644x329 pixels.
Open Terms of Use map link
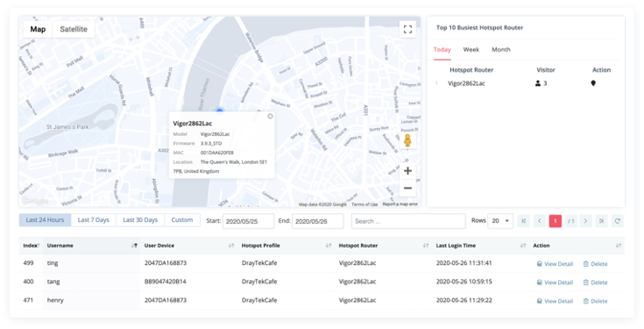[x=364, y=204]
